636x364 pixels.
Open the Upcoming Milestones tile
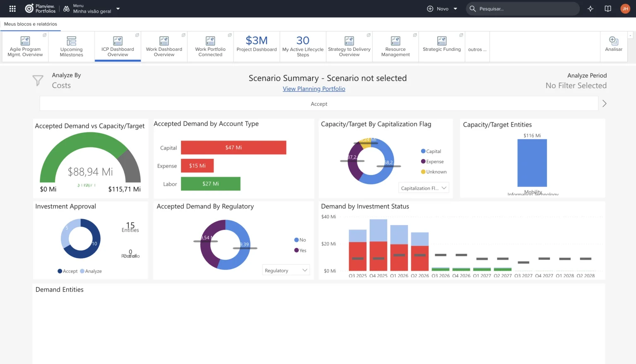72,47
